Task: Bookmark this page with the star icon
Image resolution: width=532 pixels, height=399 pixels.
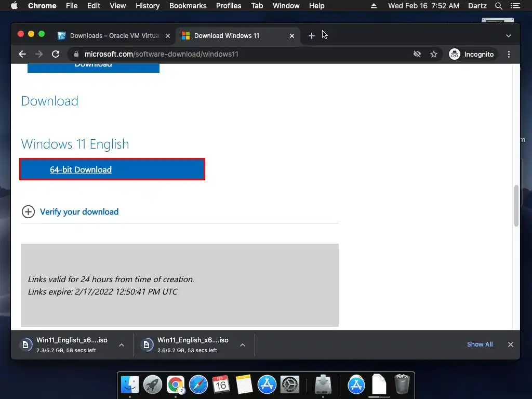Action: [434, 54]
